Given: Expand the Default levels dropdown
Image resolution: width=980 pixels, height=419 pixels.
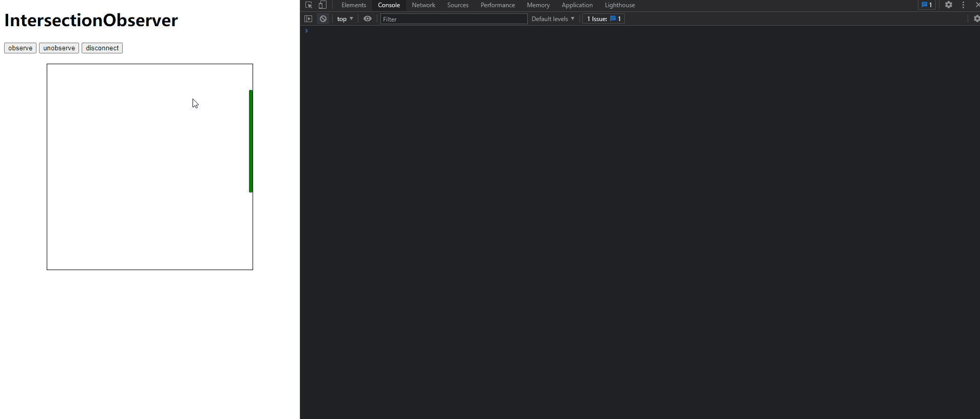Looking at the screenshot, I should (553, 19).
